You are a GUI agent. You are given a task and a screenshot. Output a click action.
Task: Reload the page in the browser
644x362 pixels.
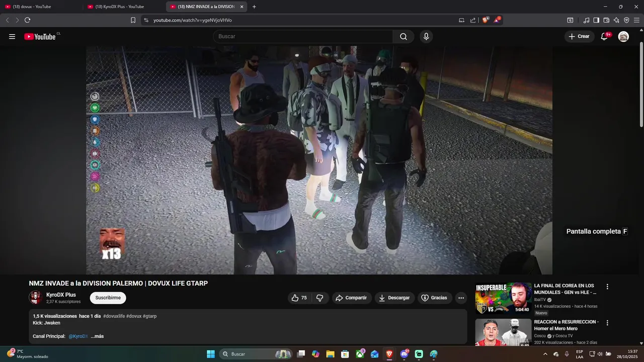click(x=27, y=20)
